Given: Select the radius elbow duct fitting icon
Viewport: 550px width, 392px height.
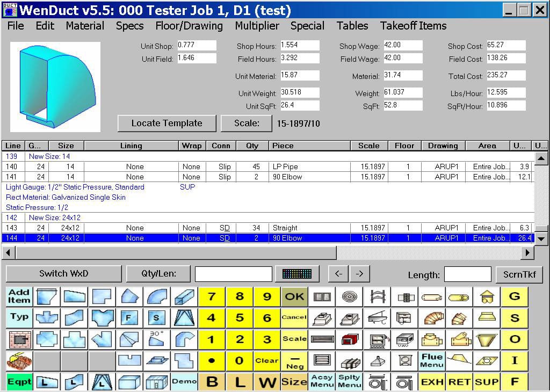Looking at the screenshot, I should coord(157,296).
